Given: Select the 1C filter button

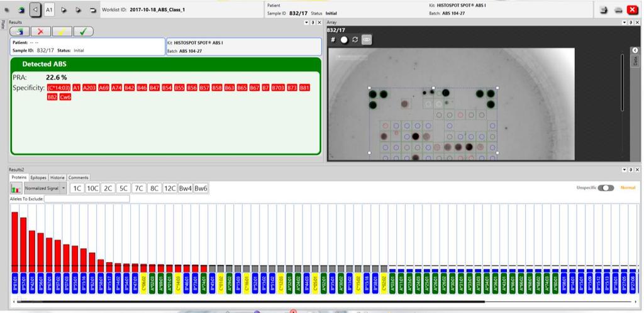Looking at the screenshot, I should coord(77,189).
